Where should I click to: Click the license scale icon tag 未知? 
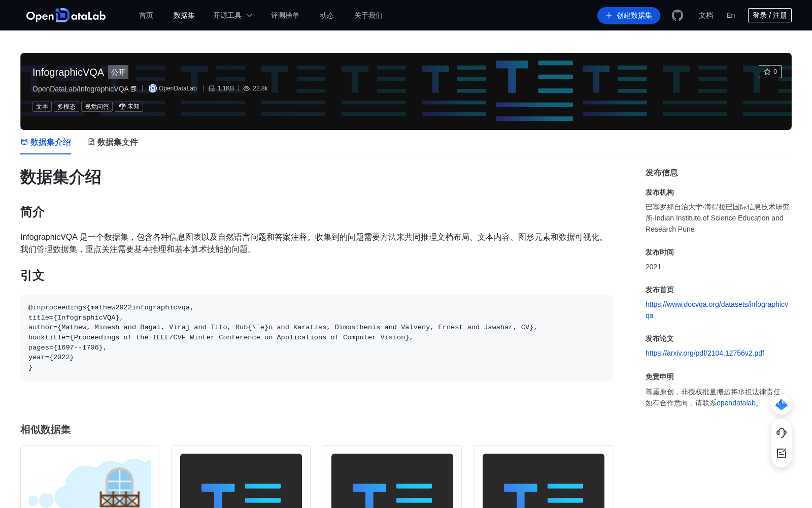point(129,107)
